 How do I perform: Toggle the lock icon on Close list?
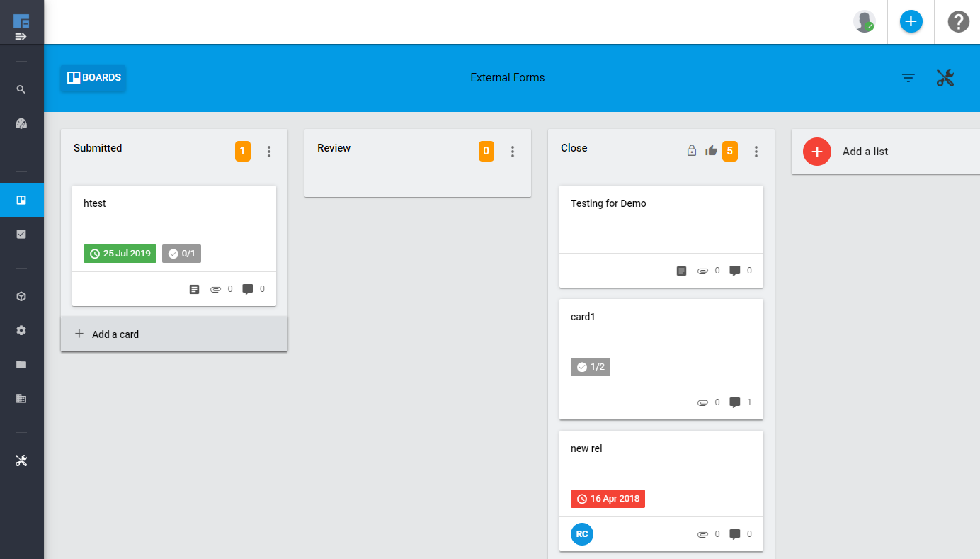click(692, 151)
